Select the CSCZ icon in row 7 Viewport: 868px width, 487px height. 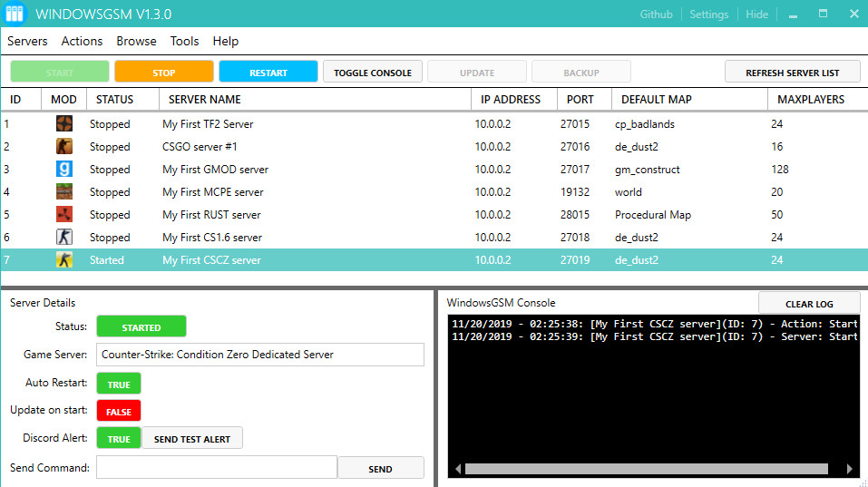click(64, 259)
